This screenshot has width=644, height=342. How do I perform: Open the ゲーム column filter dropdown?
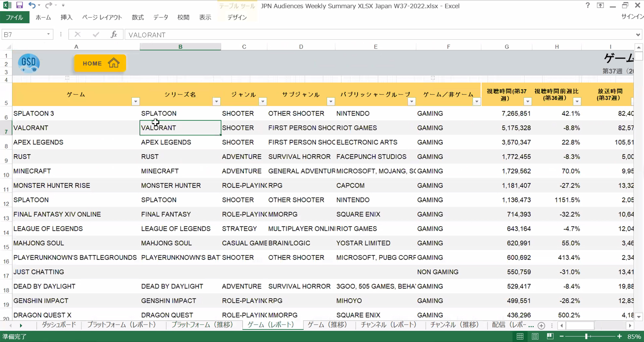point(136,102)
